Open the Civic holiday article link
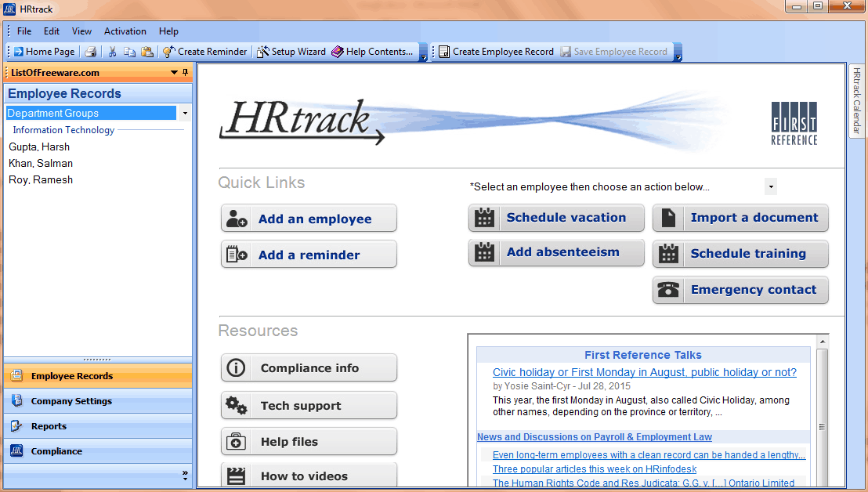Viewport: 868px width, 492px height. point(645,372)
